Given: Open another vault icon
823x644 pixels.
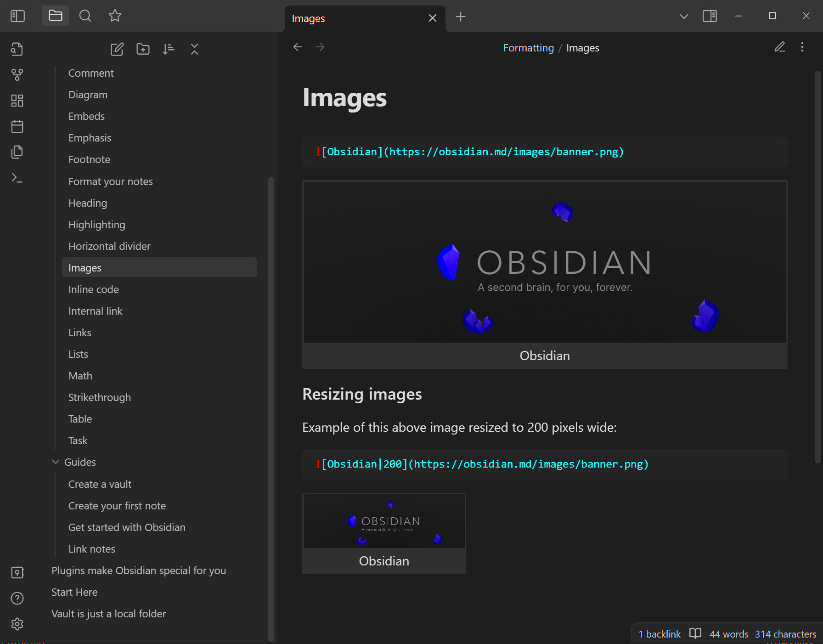Looking at the screenshot, I should (x=17, y=572).
